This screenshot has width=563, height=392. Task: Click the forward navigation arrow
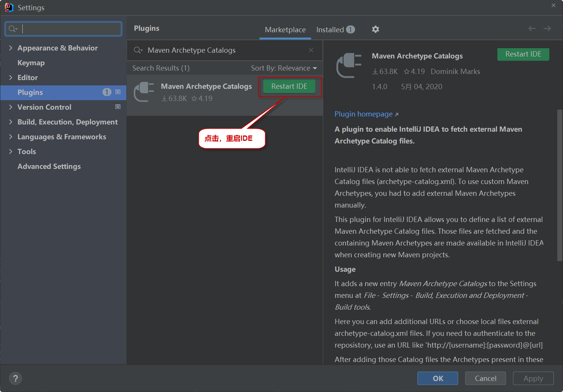547,29
